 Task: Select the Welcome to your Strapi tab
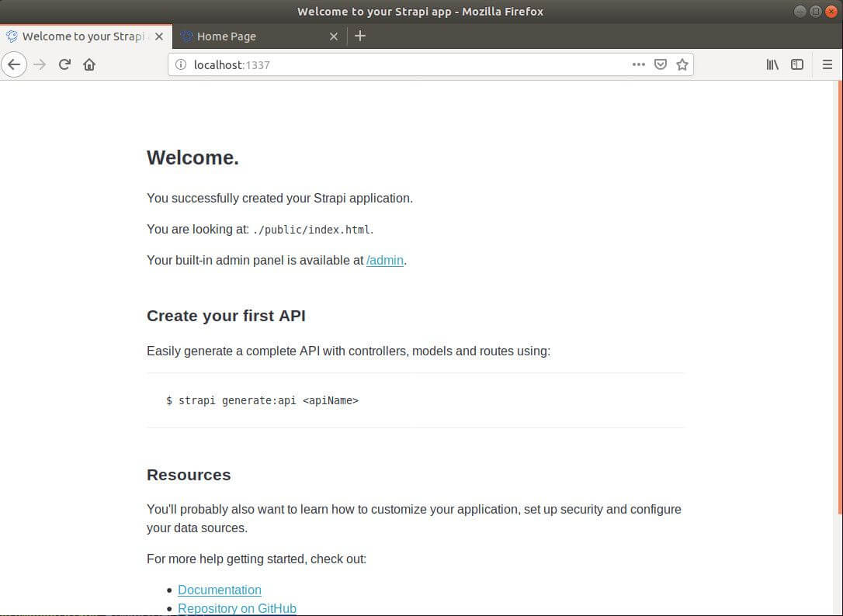[x=78, y=36]
